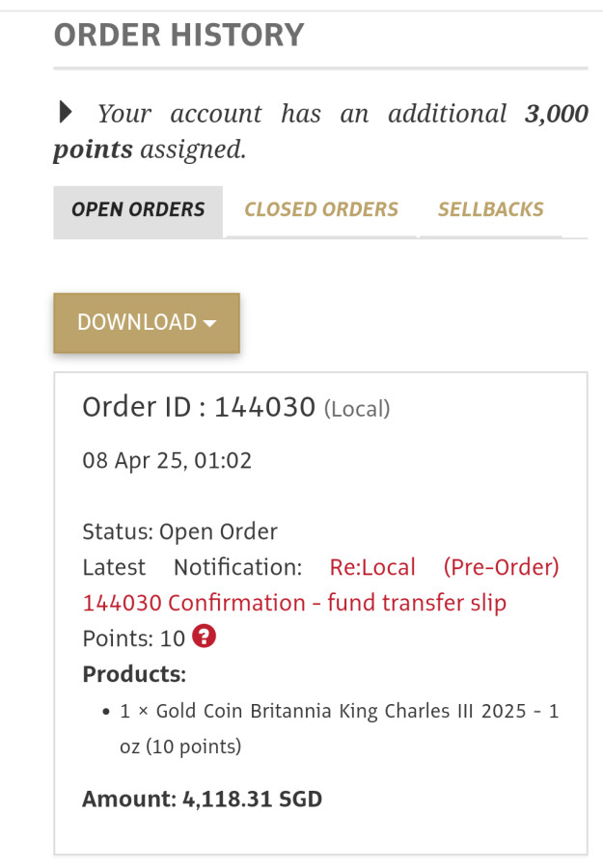Click the red question mark help icon

[x=204, y=637]
